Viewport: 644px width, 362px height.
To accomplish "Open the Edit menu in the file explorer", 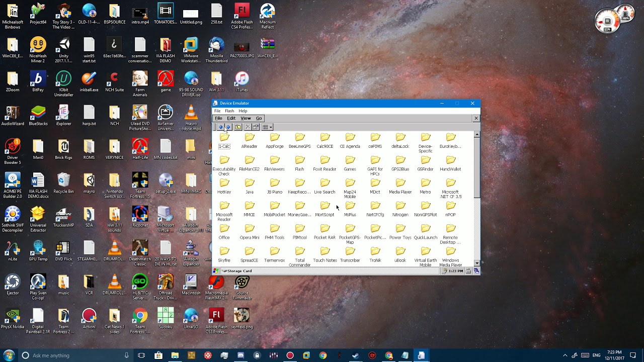I will click(232, 118).
